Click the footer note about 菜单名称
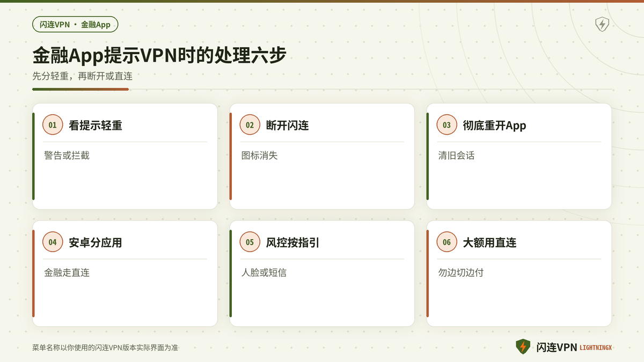This screenshot has width=644, height=362. (x=105, y=348)
